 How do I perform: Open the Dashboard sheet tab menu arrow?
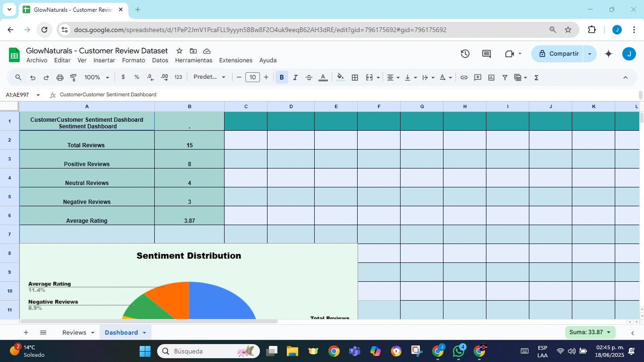pos(144,333)
